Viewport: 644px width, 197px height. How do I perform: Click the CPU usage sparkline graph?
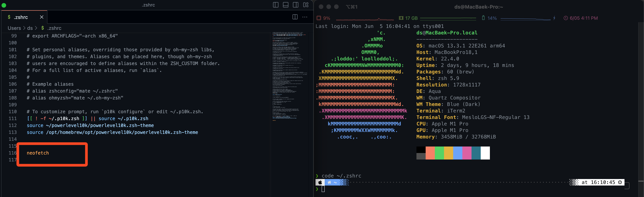point(365,19)
